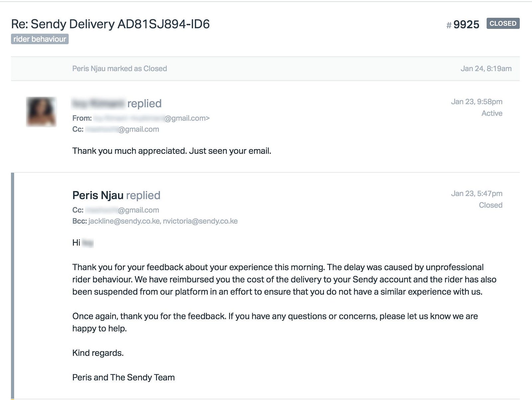Click the Cc address in Peris's reply
Screen dimensions: 532x400
tap(122, 210)
